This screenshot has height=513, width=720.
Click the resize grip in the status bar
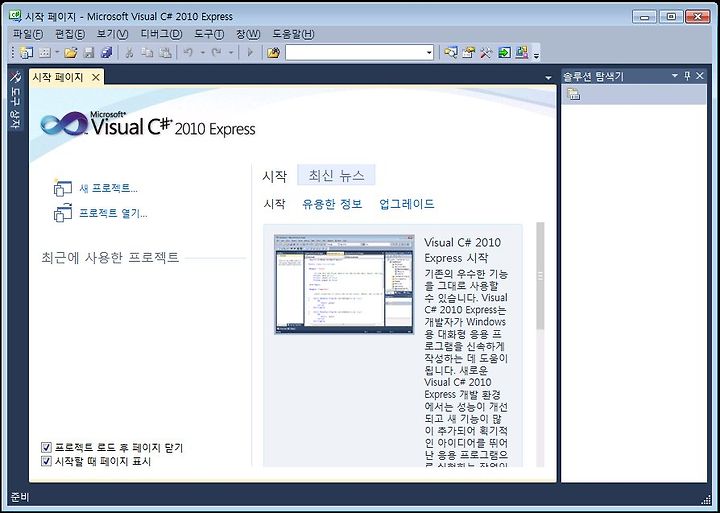tap(706, 500)
